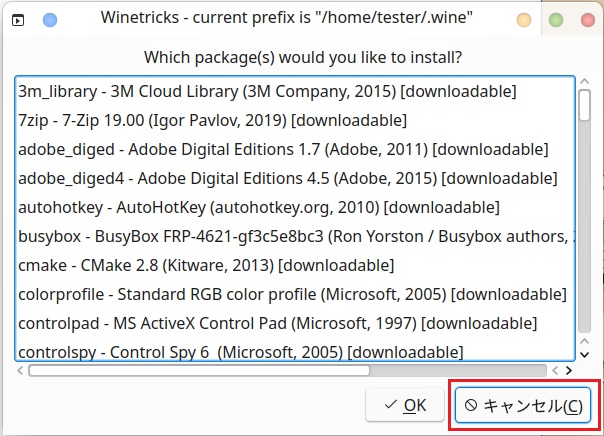Screen dimensions: 604x436
Task: Pick the cmake CMake 2.8 entry
Action: click(x=206, y=266)
